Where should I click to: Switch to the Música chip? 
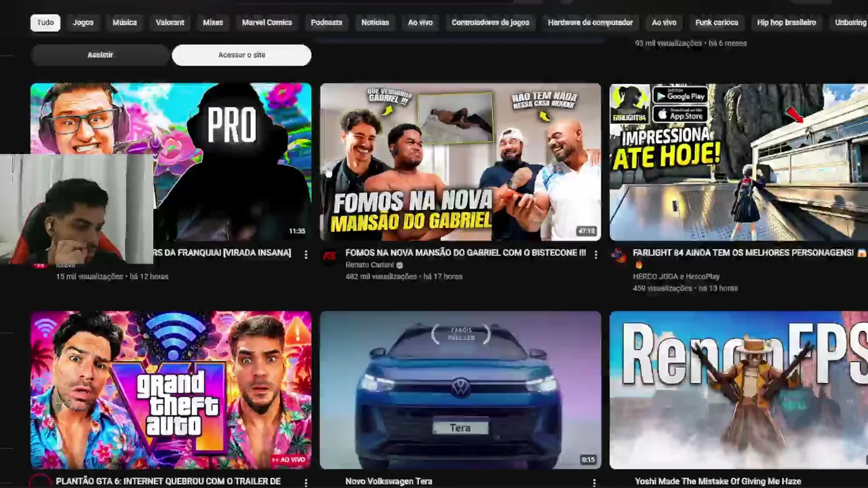(x=125, y=22)
